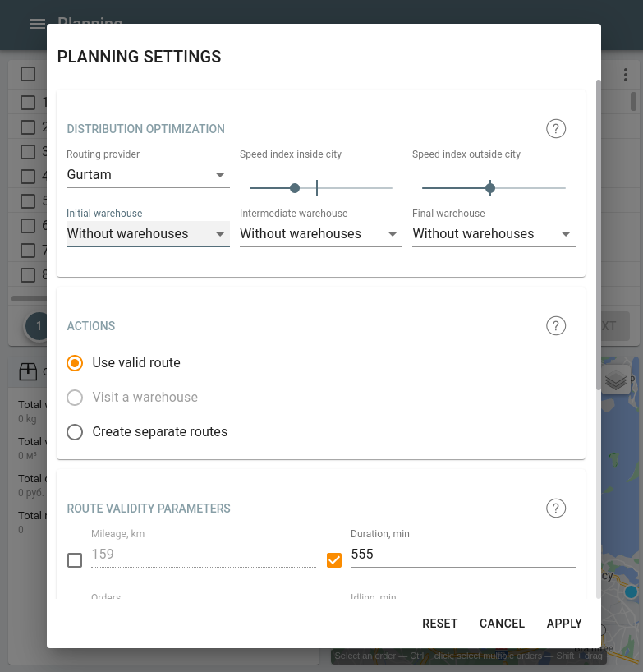Uncheck the Duration, min checkbox
Image resolution: width=643 pixels, height=672 pixels.
pyautogui.click(x=334, y=560)
